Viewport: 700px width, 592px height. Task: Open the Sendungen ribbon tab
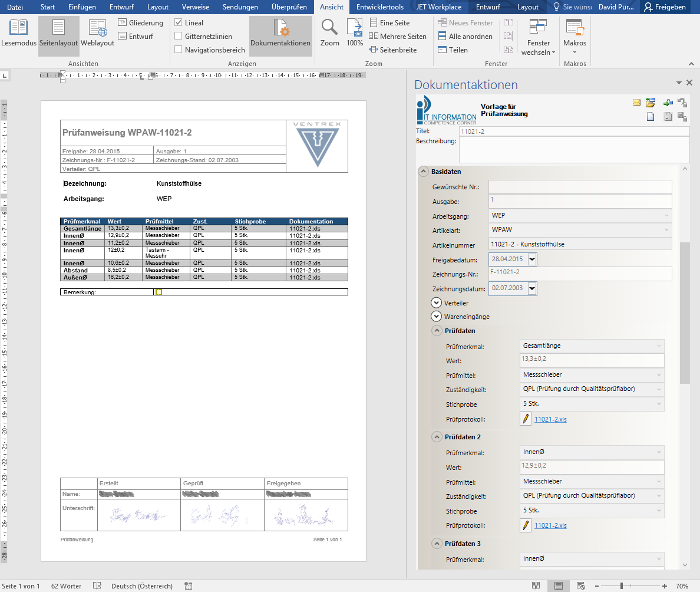coord(240,6)
